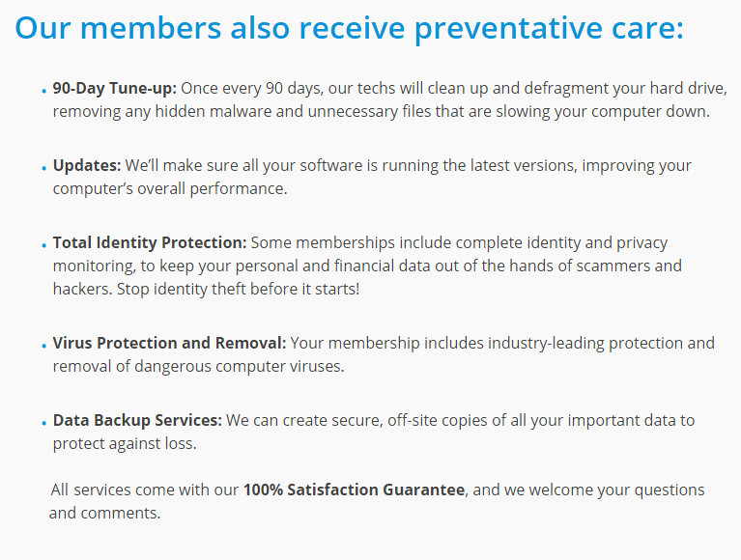Click the 'Virus Protection and Removal:' label
This screenshot has height=560, width=741.
click(x=170, y=344)
